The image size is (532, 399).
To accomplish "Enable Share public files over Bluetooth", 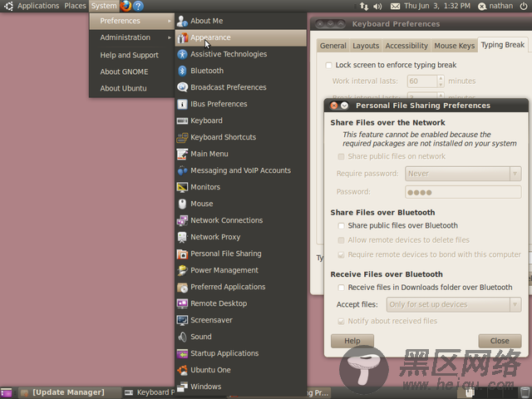I will pyautogui.click(x=341, y=225).
